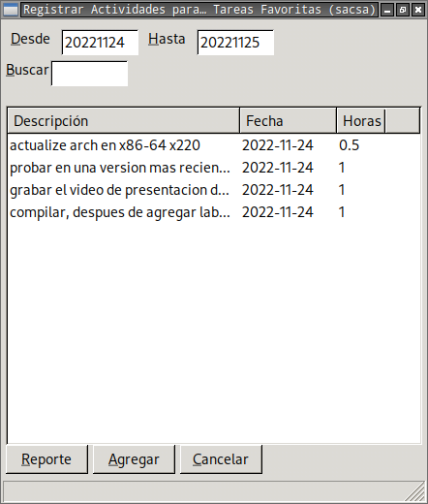This screenshot has width=428, height=504.
Task: Sort by the Horas column header
Action: click(x=361, y=120)
